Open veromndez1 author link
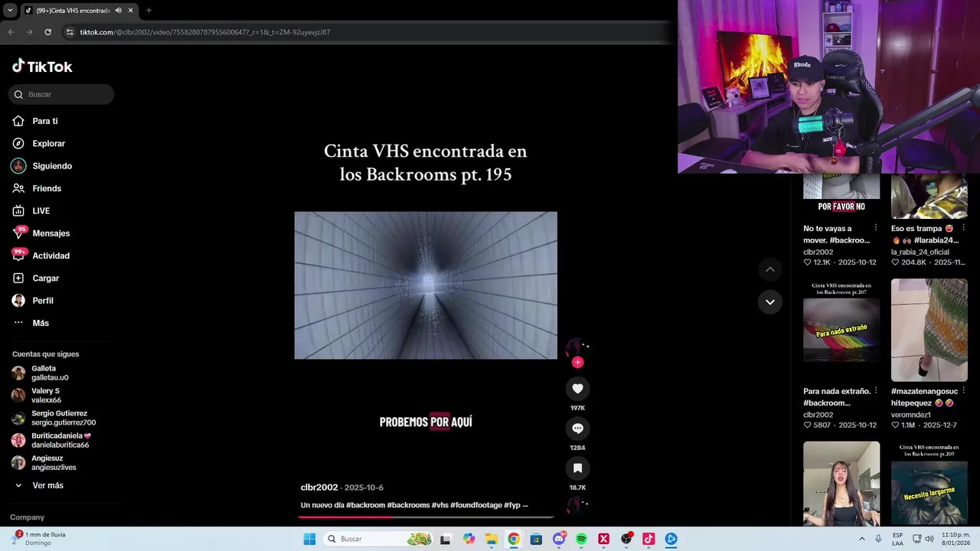Image resolution: width=980 pixels, height=551 pixels. point(910,415)
